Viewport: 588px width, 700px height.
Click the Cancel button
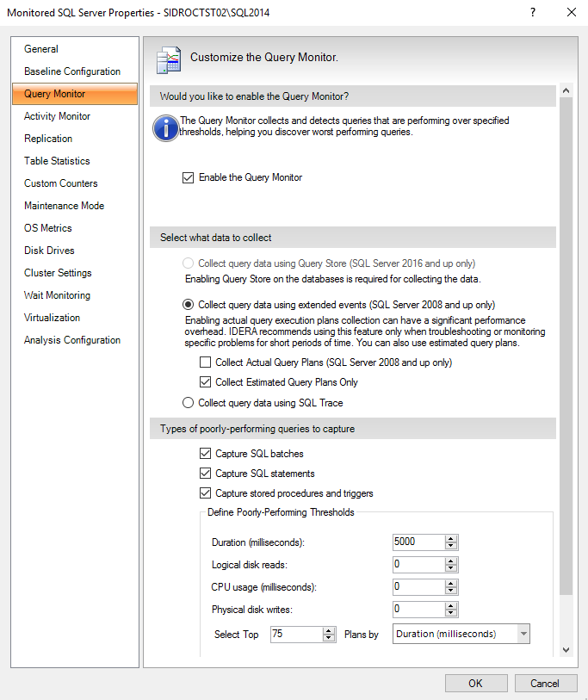pos(545,683)
